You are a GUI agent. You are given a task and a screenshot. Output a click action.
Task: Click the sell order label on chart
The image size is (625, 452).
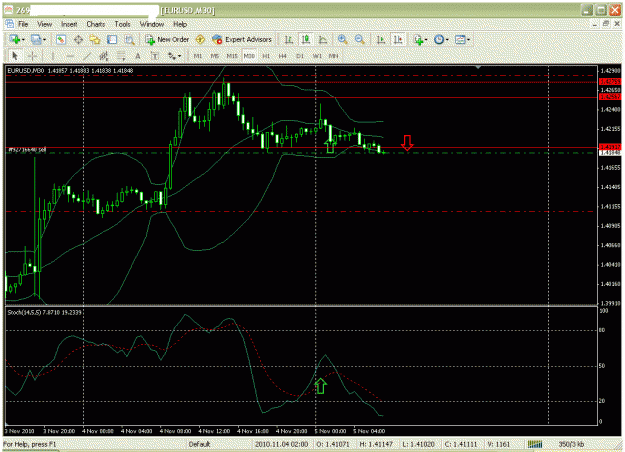click(27, 150)
